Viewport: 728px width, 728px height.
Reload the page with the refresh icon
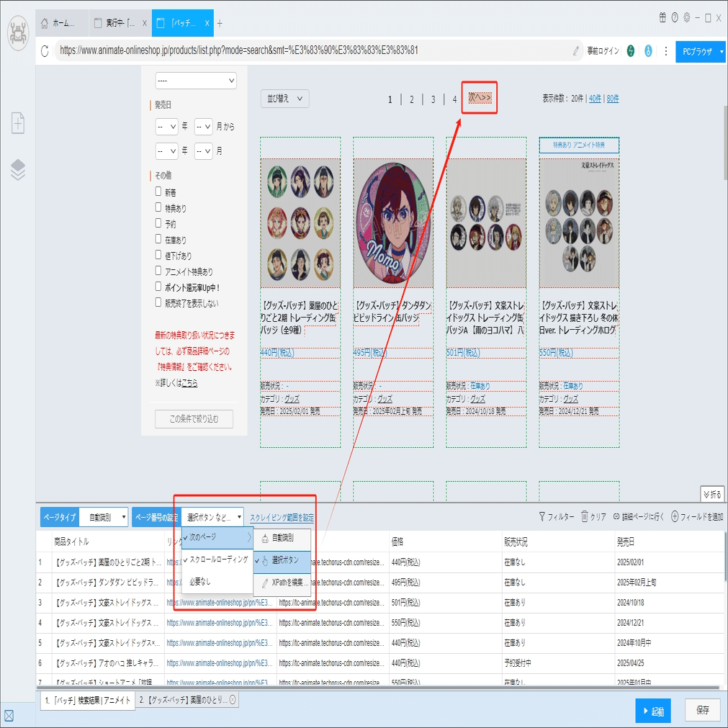(45, 51)
